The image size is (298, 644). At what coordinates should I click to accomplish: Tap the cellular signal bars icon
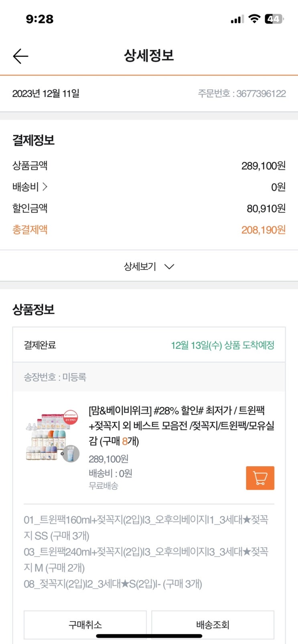[237, 19]
